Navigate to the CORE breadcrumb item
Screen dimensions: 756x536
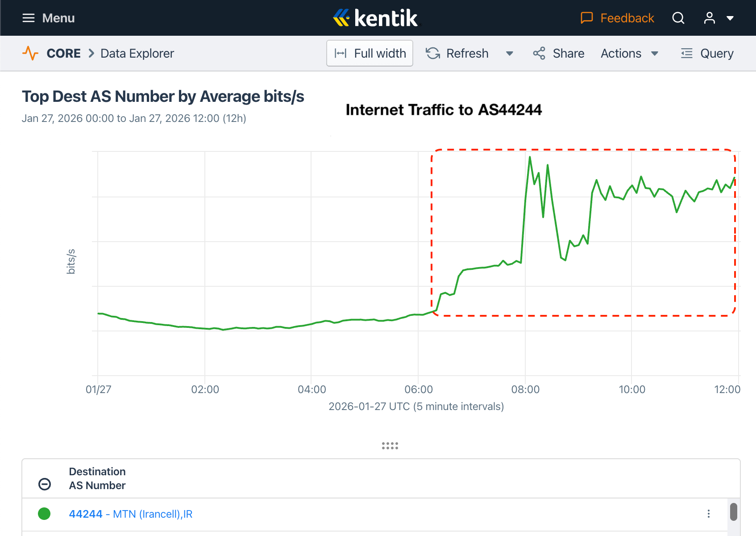point(63,53)
